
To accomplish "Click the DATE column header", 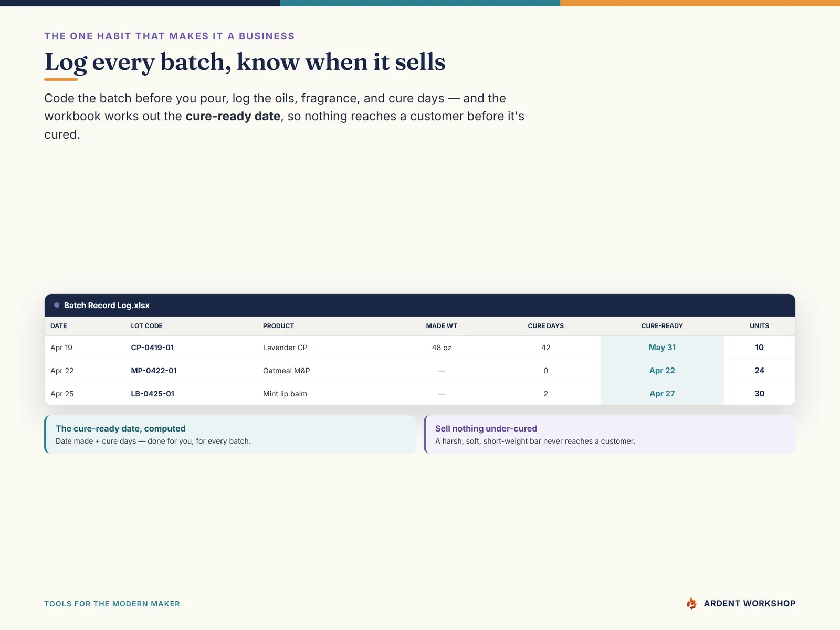I will coord(59,326).
